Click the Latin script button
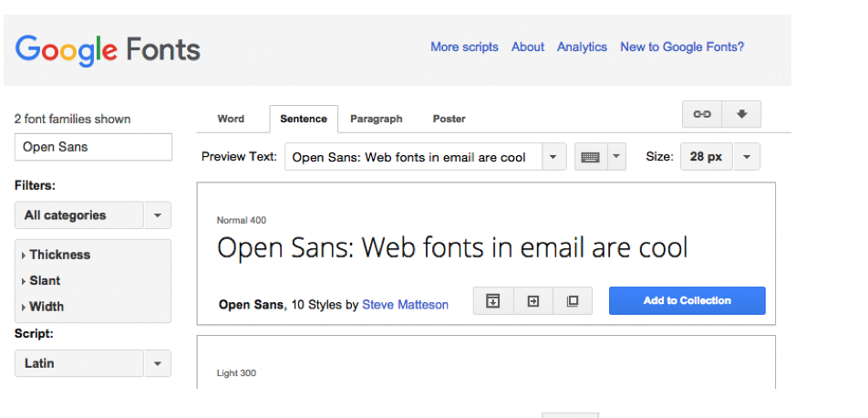Image resolution: width=868 pixels, height=418 pixels. click(79, 363)
